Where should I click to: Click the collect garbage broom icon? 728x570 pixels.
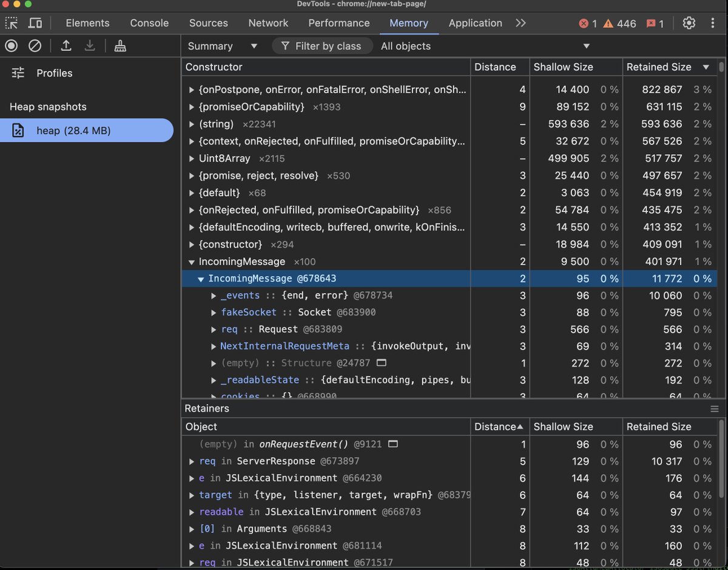point(120,46)
